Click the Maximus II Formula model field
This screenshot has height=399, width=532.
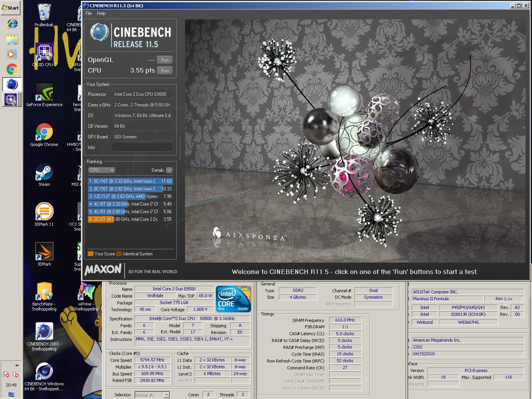448,299
